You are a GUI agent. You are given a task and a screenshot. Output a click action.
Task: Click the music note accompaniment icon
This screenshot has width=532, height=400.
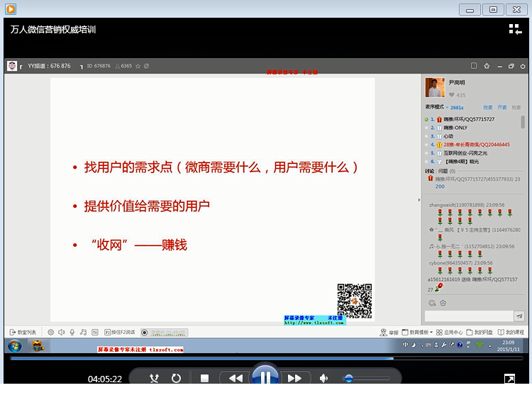(x=83, y=332)
